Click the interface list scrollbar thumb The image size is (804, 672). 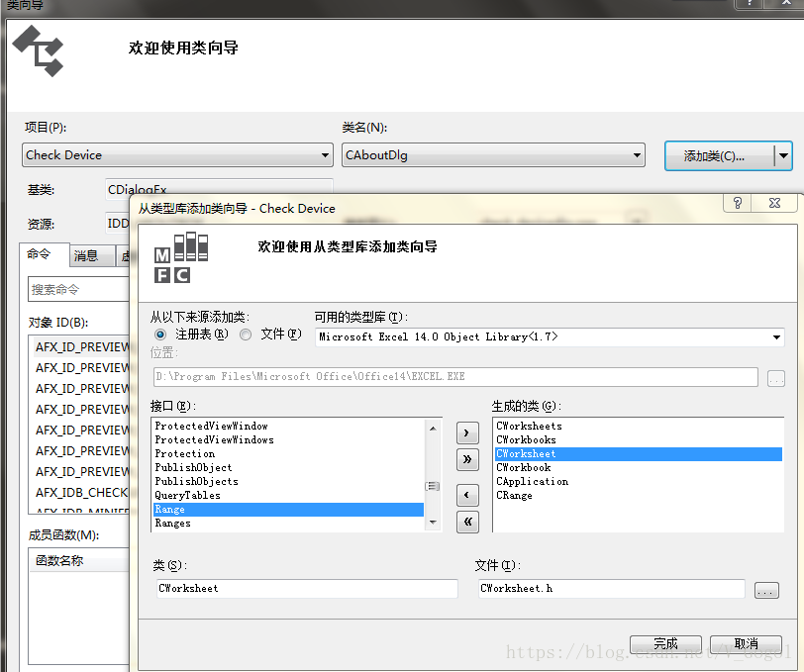[433, 486]
